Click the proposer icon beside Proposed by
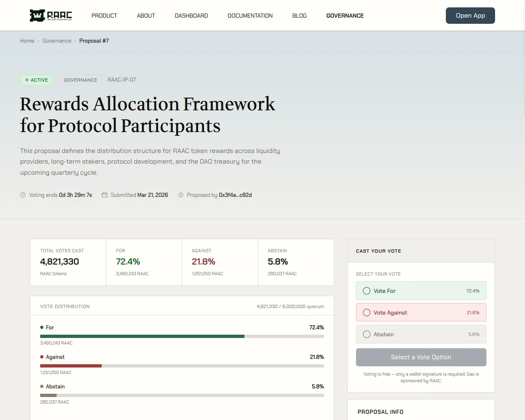The image size is (525, 420). pos(181,195)
